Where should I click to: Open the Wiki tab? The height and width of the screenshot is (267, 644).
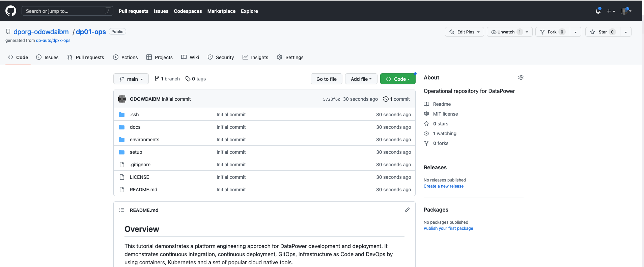[190, 57]
